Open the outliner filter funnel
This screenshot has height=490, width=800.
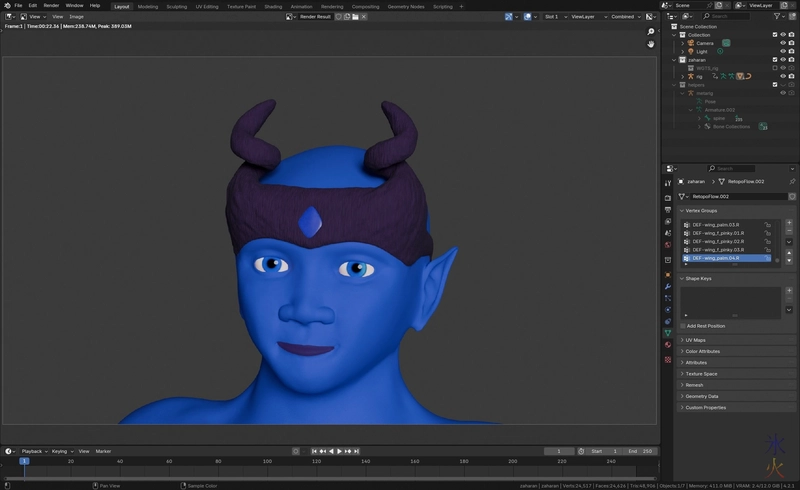pyautogui.click(x=777, y=16)
